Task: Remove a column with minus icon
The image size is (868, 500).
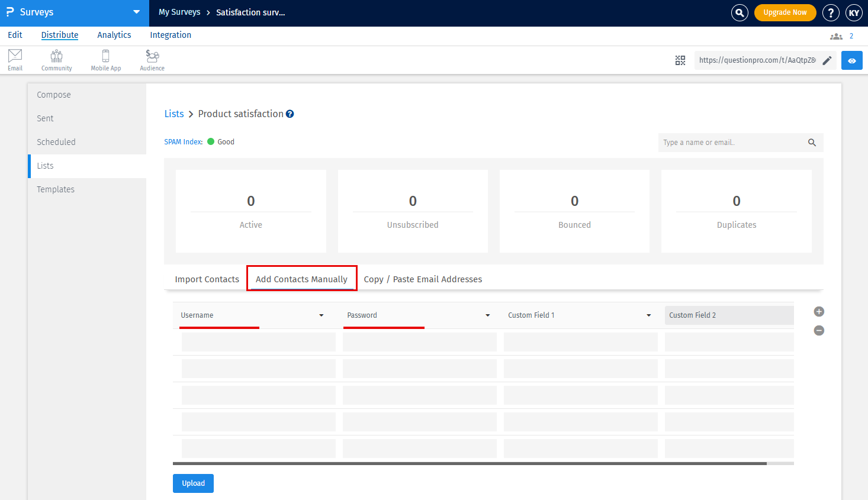Action: (x=819, y=330)
